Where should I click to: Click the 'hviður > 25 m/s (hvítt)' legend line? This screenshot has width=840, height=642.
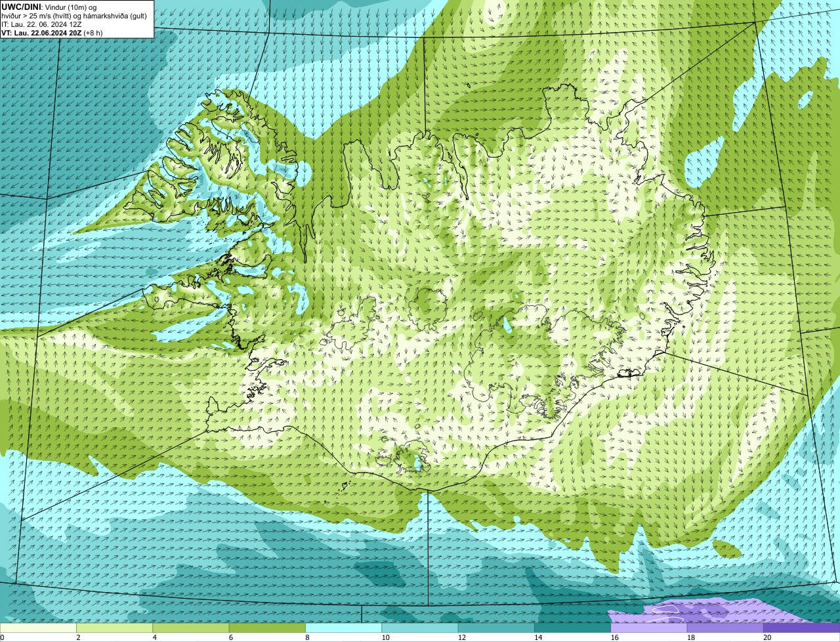[74, 16]
